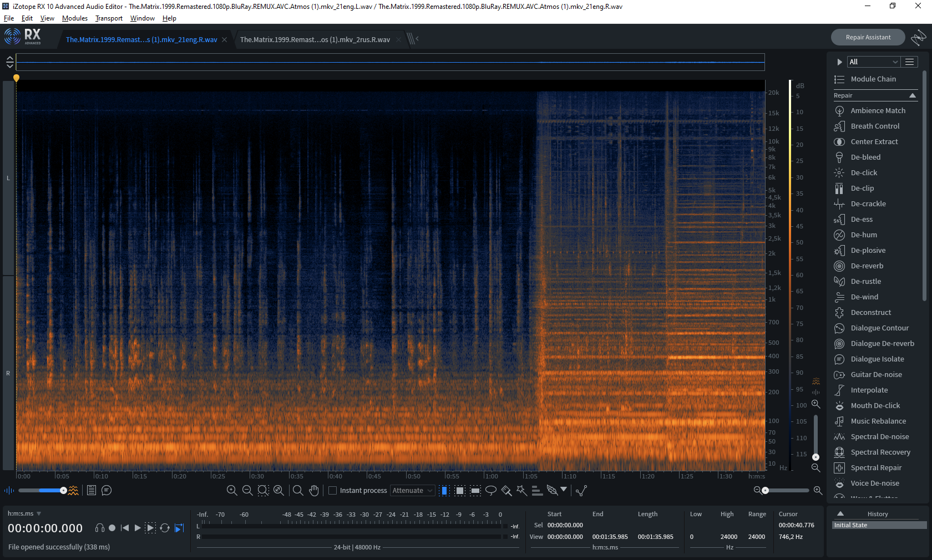Viewport: 932px width, 560px height.
Task: Toggle input monitoring headphones icon
Action: click(100, 528)
